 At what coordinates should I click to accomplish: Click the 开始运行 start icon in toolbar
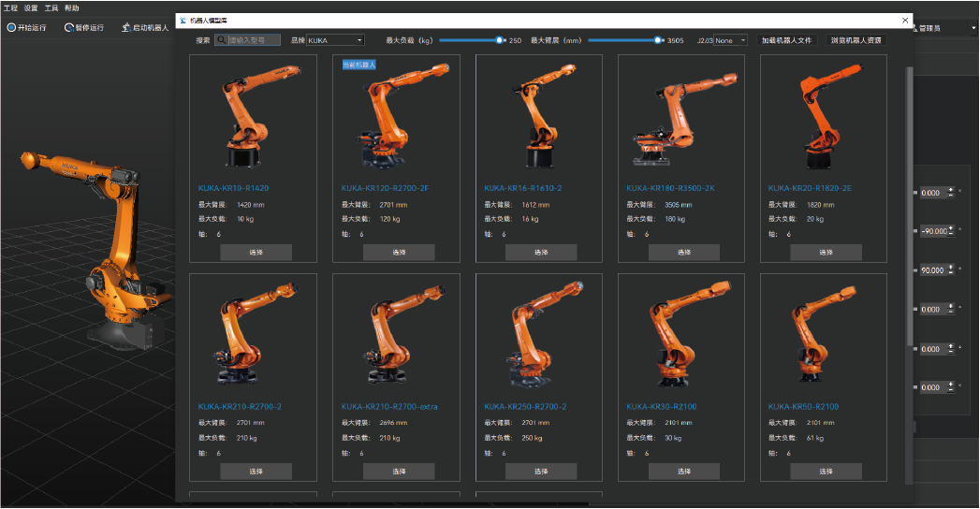[11, 27]
